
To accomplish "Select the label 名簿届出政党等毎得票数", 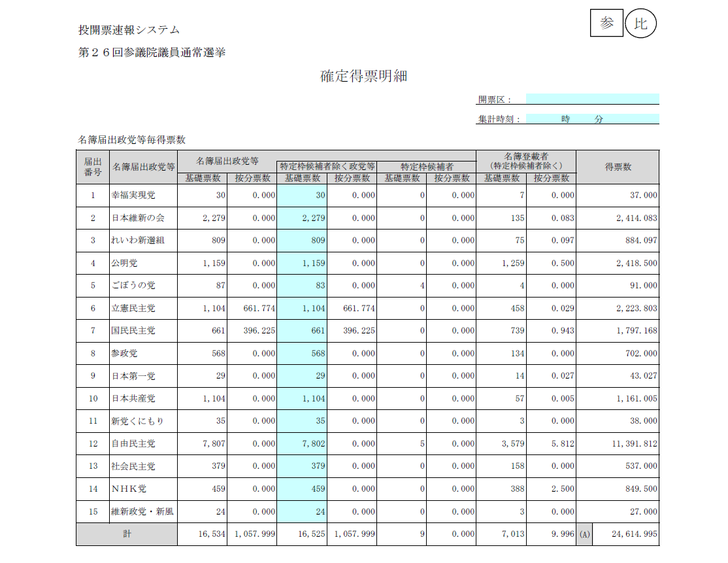I will click(x=132, y=140).
